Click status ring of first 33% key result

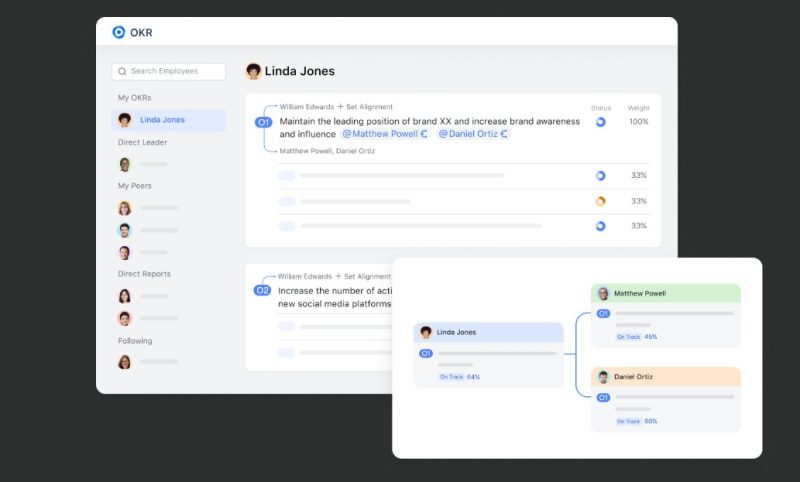point(601,175)
